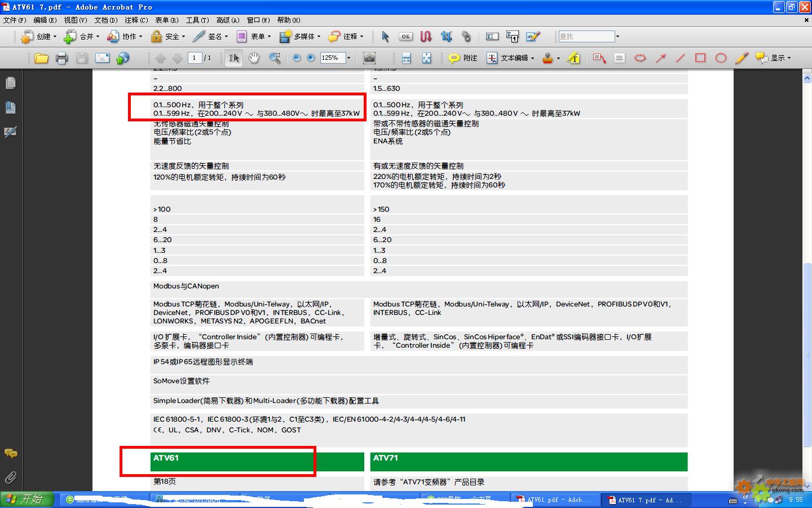This screenshot has height=508, width=812.
Task: Open the 安全 (Secure) lock menu
Action: click(x=167, y=37)
